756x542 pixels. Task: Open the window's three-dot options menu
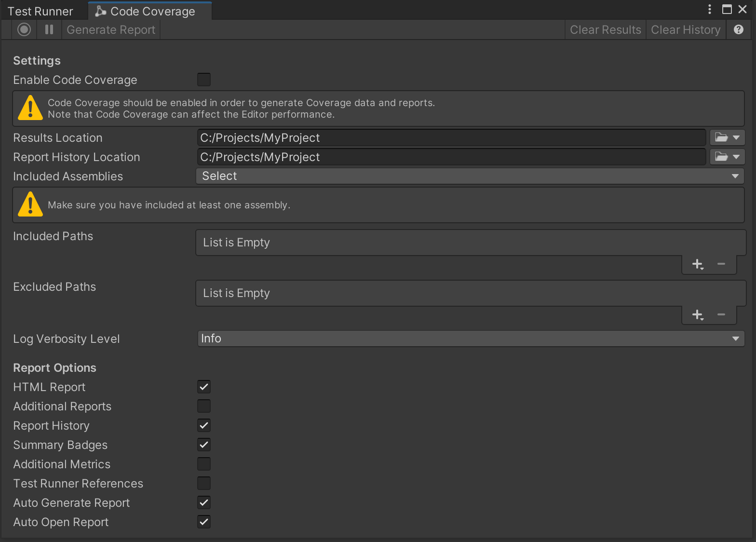coord(709,10)
